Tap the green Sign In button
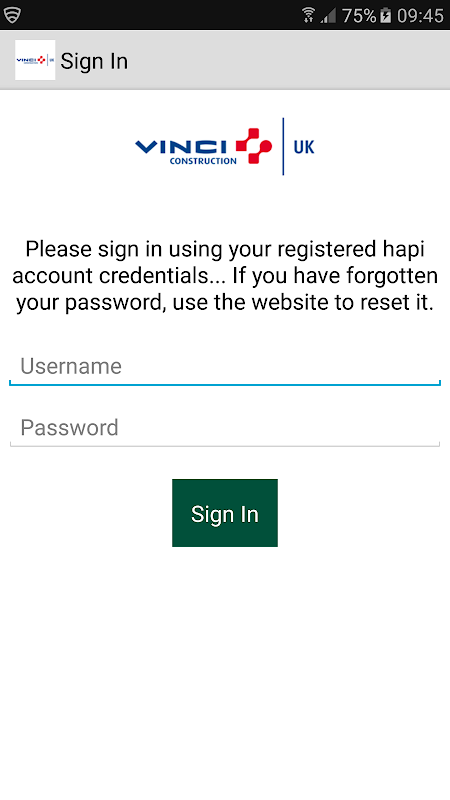The height and width of the screenshot is (800, 450). coord(225,513)
